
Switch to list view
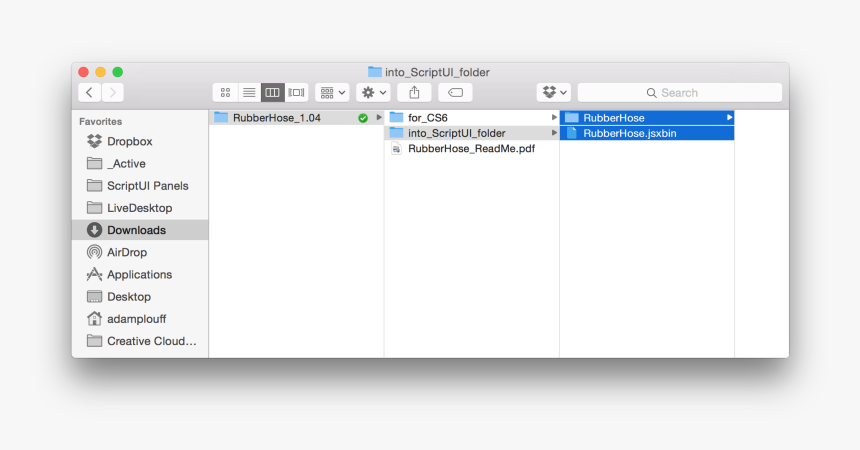pyautogui.click(x=249, y=93)
